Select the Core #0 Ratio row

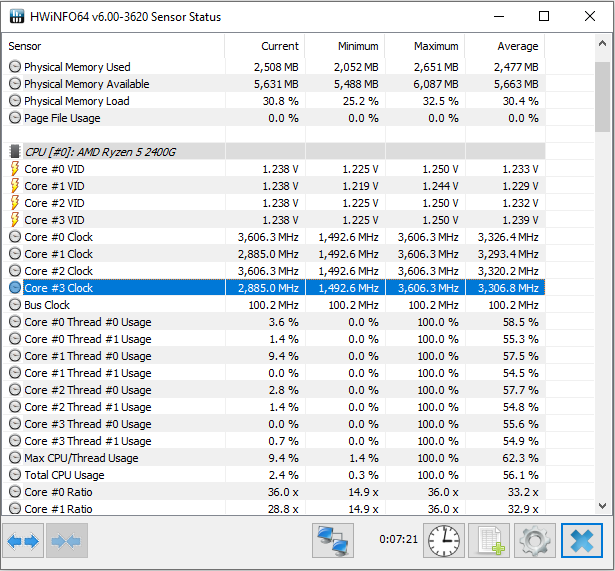[x=274, y=492]
